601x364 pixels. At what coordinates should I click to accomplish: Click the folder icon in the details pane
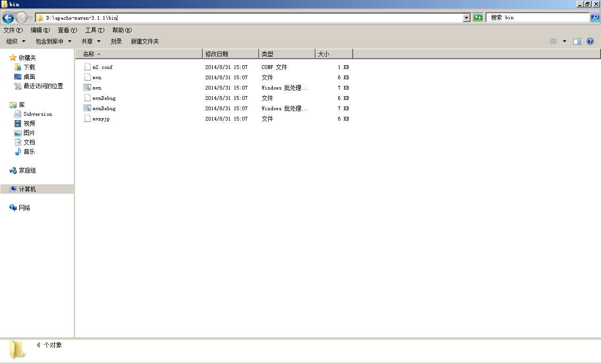click(x=17, y=349)
